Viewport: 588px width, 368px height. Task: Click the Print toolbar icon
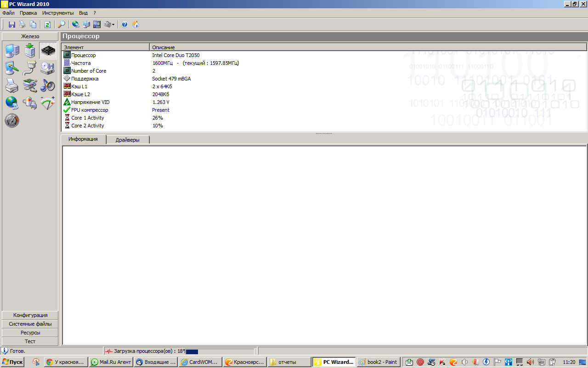(23, 24)
